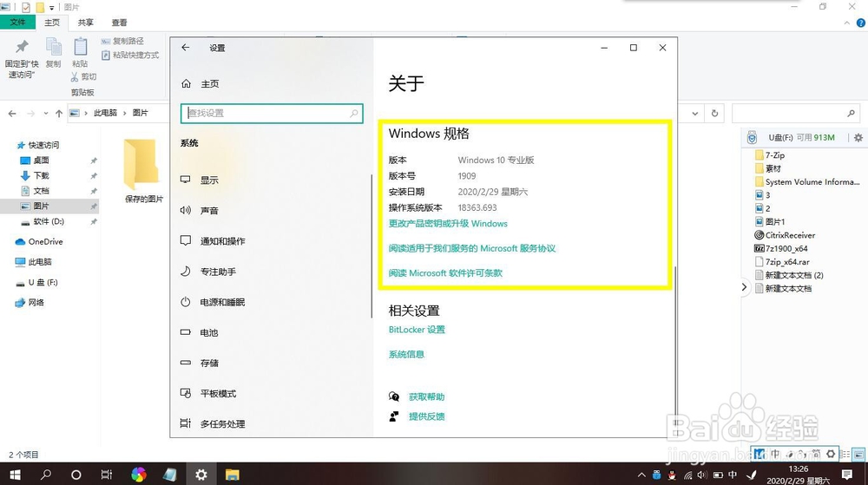This screenshot has height=485, width=868.
Task: Open Task View on taskbar
Action: pyautogui.click(x=106, y=475)
